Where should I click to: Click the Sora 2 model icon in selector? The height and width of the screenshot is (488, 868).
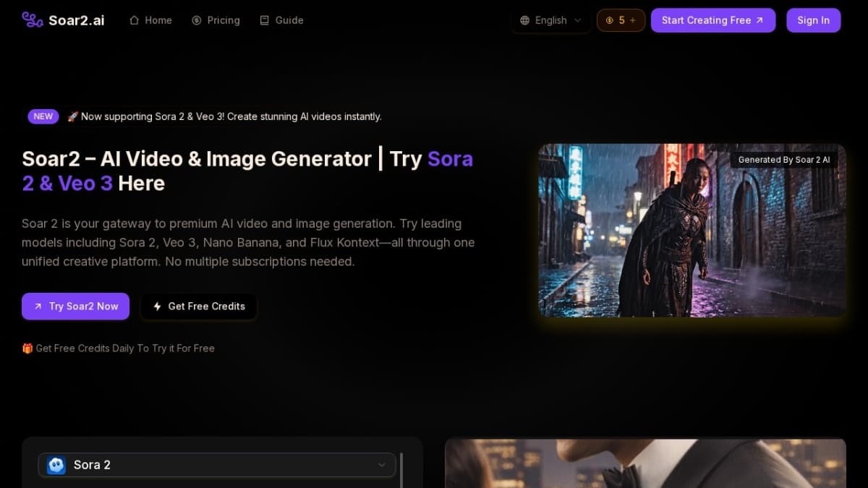(56, 465)
